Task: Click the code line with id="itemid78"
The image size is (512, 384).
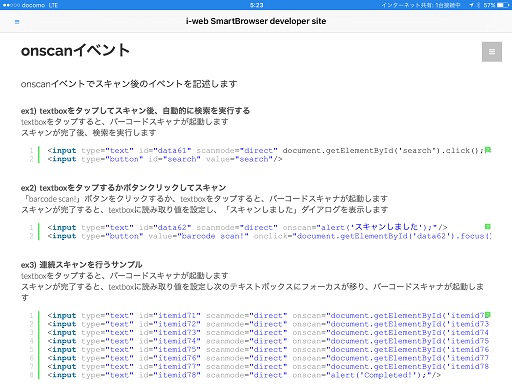Action: point(244,375)
